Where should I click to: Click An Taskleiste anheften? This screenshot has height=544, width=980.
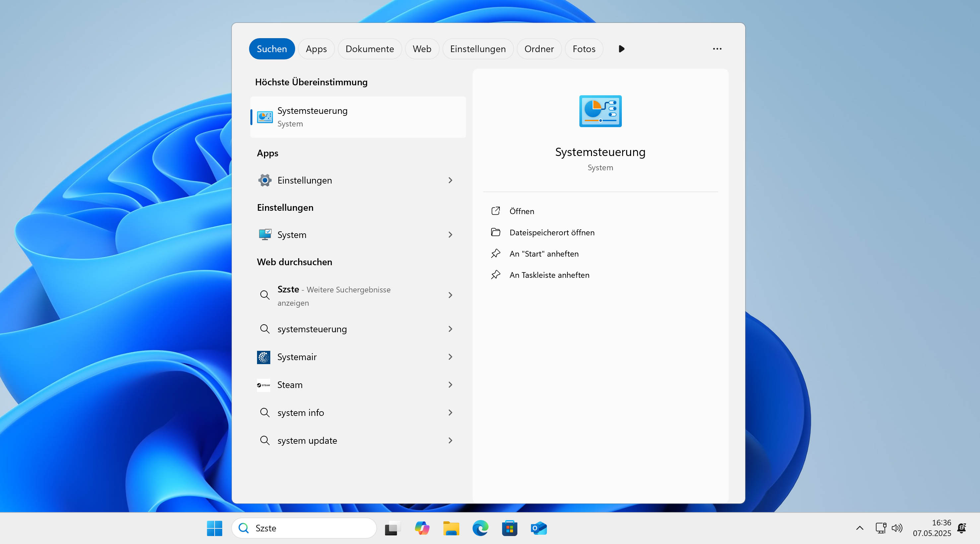point(549,275)
